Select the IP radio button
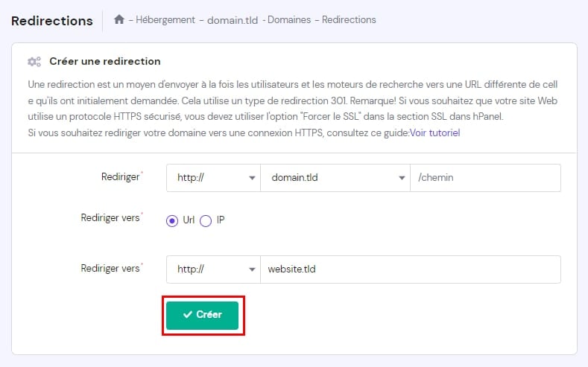This screenshot has width=588, height=367. (x=206, y=220)
